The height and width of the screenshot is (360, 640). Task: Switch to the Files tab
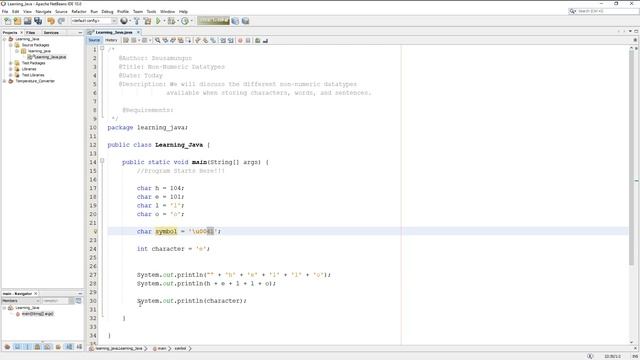(x=30, y=32)
